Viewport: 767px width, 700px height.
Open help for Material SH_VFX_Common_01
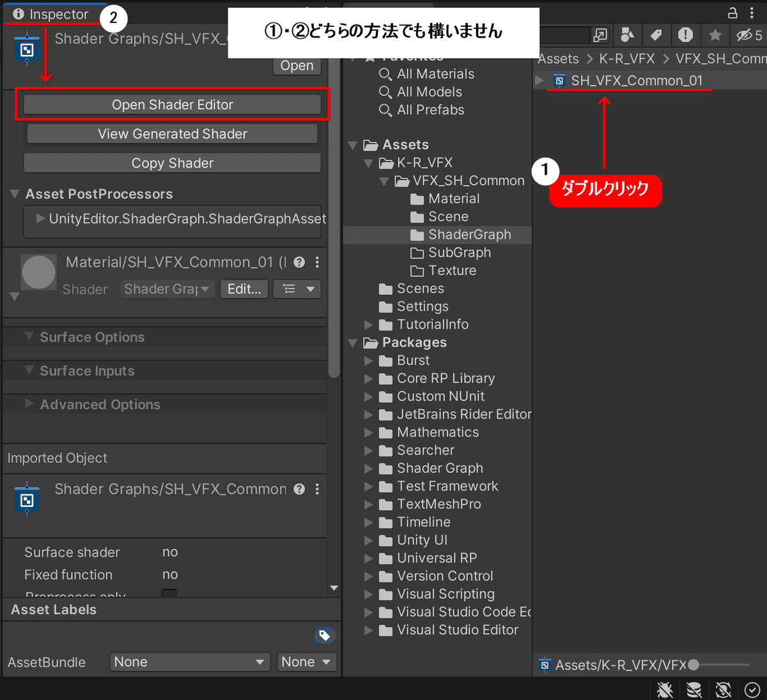[x=299, y=262]
